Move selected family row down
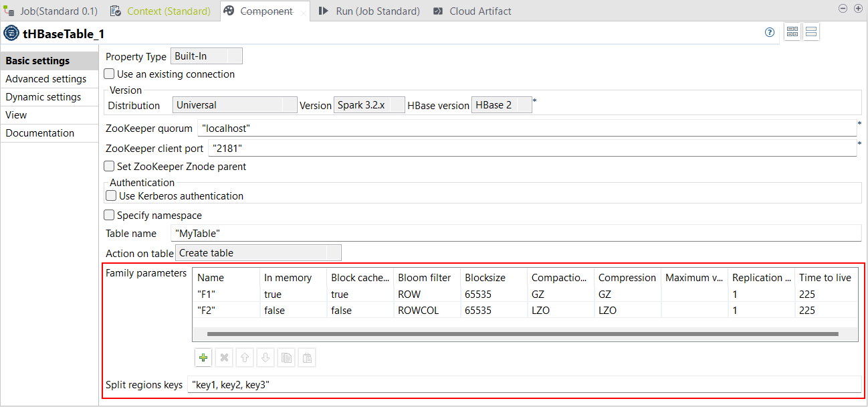Screen dimensions: 868x407 [265, 357]
